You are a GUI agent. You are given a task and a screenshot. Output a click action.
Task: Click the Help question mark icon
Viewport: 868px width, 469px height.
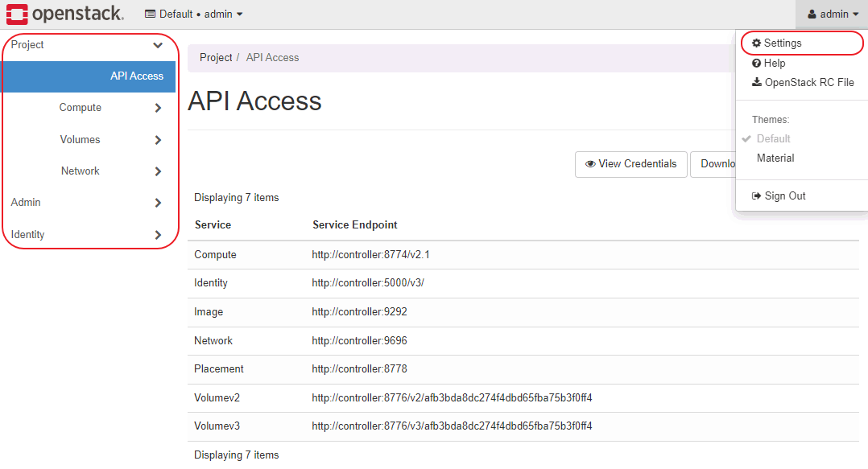756,64
